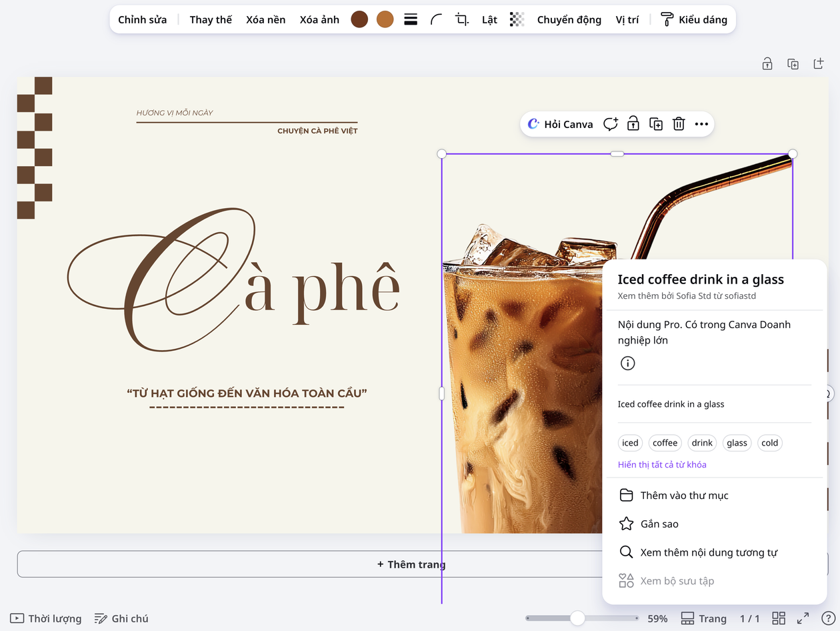Click the 'iced' keyword tag

(630, 443)
